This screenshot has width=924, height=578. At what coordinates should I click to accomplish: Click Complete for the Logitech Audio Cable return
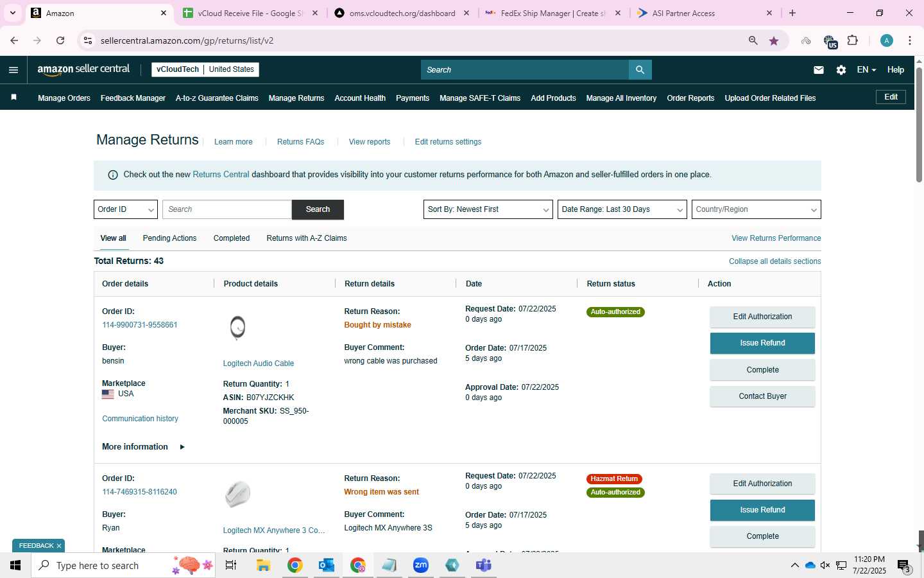pyautogui.click(x=762, y=370)
